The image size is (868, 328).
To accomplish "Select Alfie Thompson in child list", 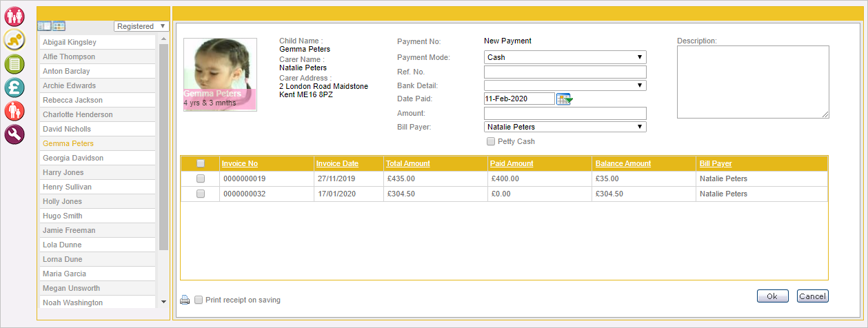I will pyautogui.click(x=97, y=57).
